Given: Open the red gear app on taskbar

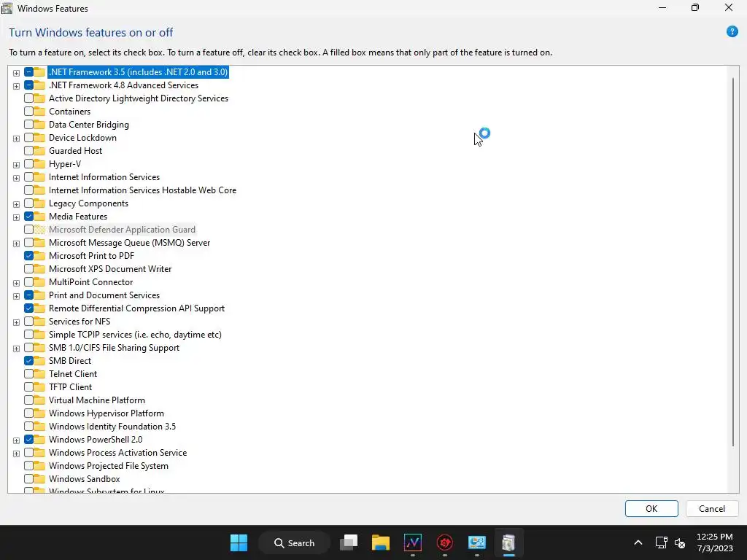Looking at the screenshot, I should click(x=444, y=542).
